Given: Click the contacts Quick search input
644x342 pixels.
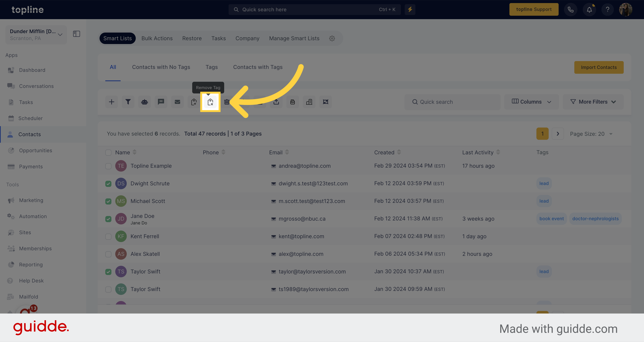Looking at the screenshot, I should pos(453,102).
